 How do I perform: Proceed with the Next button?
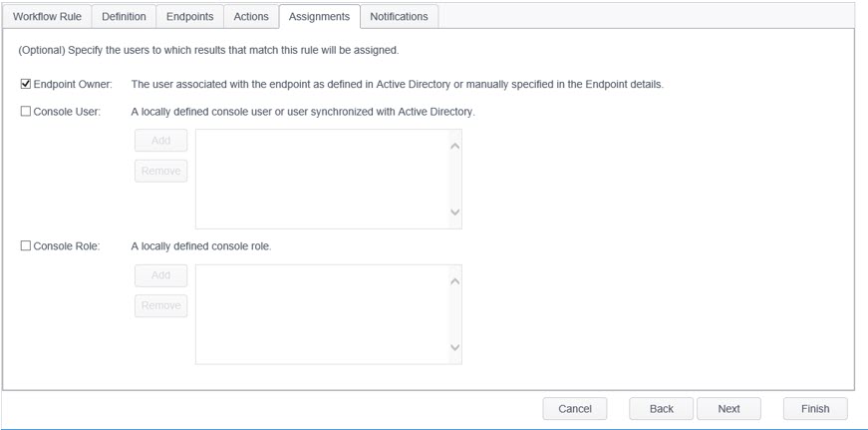pos(728,409)
